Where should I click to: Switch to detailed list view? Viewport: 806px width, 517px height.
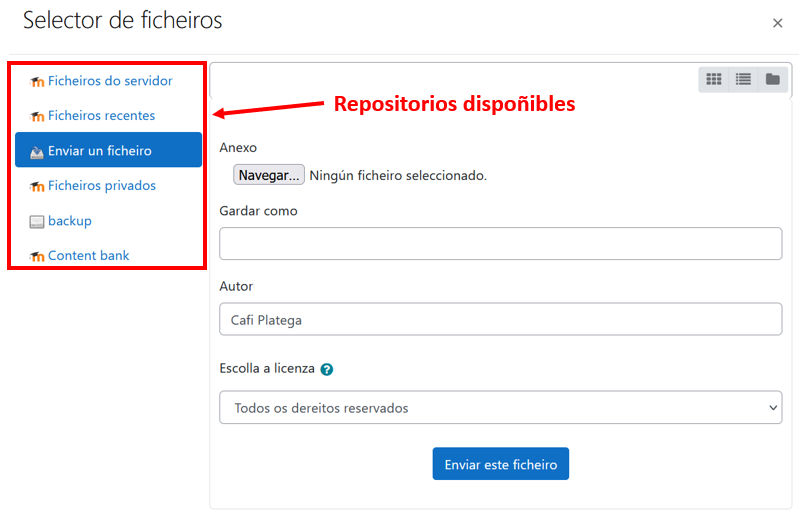pyautogui.click(x=743, y=79)
